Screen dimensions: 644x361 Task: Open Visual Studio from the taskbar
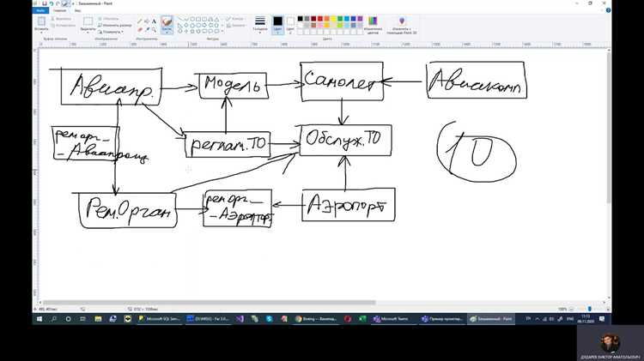[240, 319]
